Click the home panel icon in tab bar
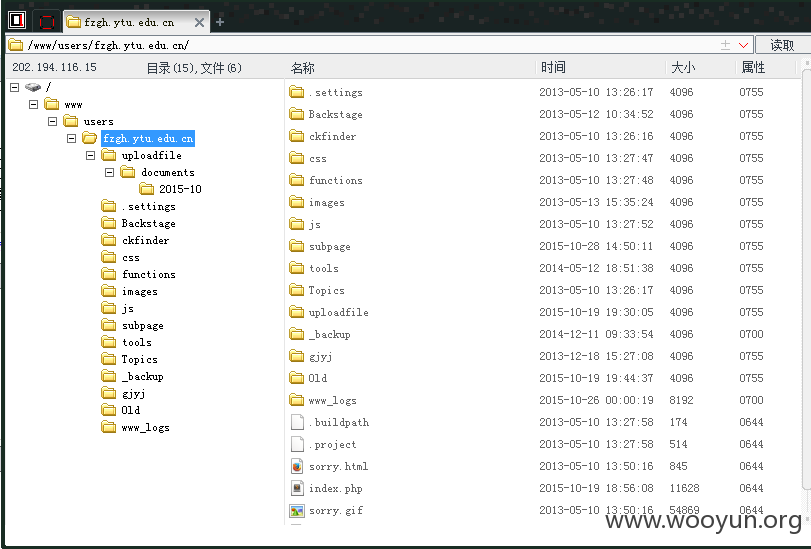811x549 pixels. (x=17, y=21)
